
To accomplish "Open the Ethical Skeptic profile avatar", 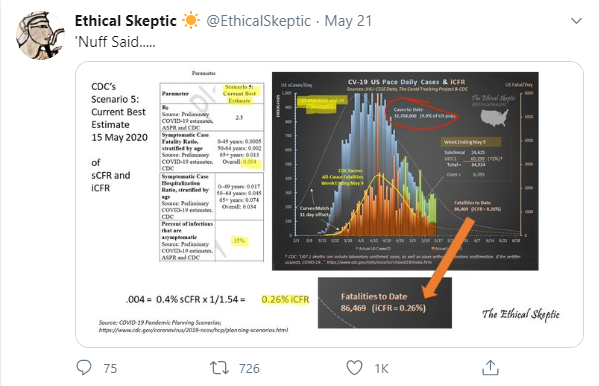I will coord(40,35).
